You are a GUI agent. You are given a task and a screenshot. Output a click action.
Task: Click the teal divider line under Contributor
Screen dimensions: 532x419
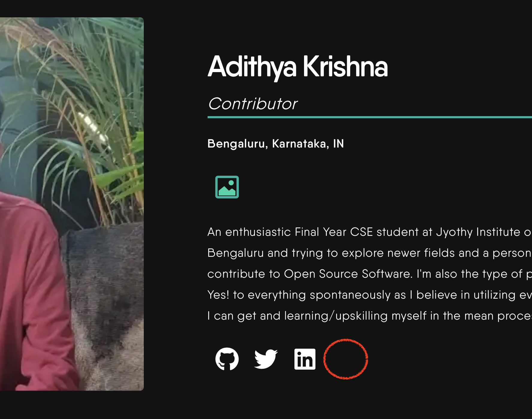[370, 117]
